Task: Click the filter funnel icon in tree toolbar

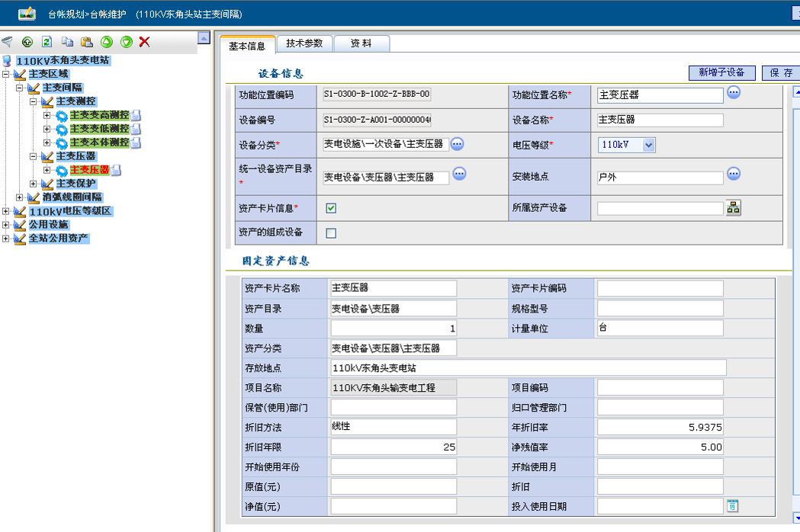Action: [7, 42]
